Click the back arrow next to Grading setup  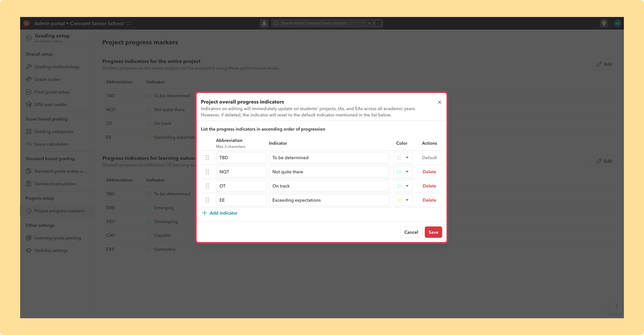tap(29, 38)
